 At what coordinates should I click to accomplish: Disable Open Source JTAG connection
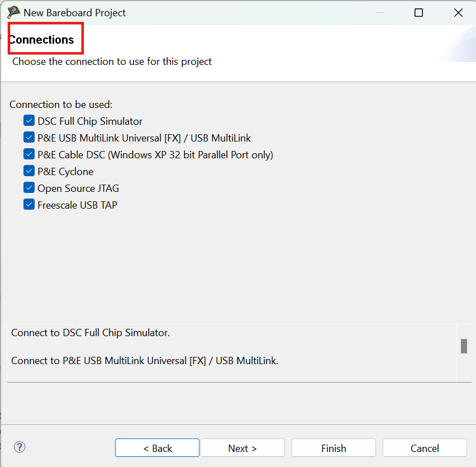tap(28, 187)
